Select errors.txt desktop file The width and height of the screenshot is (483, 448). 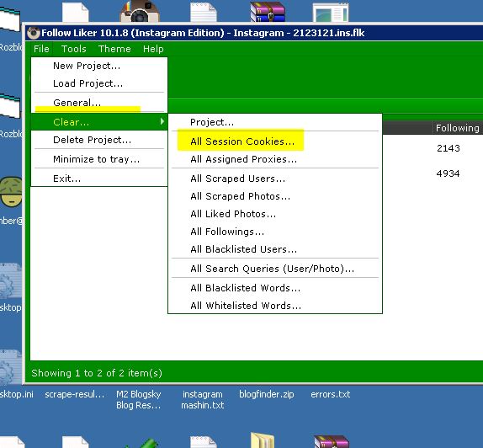pyautogui.click(x=330, y=394)
